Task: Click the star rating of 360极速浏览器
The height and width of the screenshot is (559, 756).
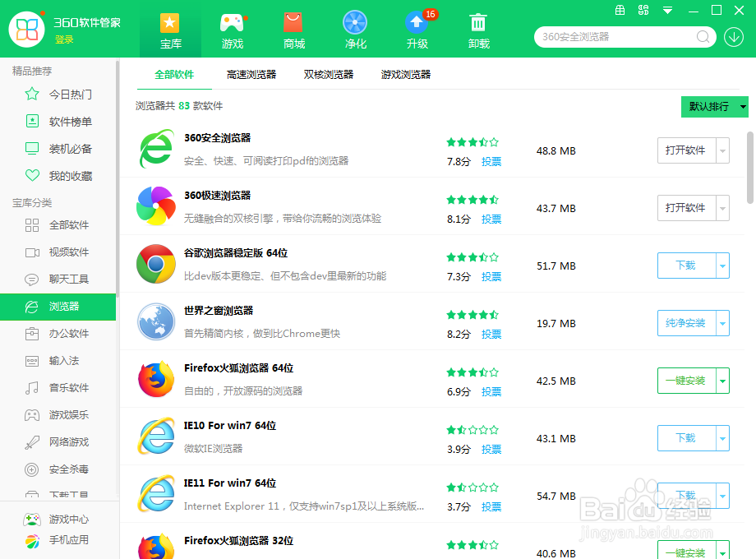Action: [472, 200]
